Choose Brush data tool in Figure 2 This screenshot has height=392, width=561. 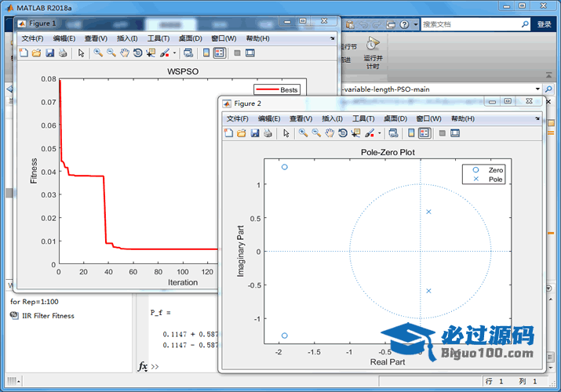point(370,133)
